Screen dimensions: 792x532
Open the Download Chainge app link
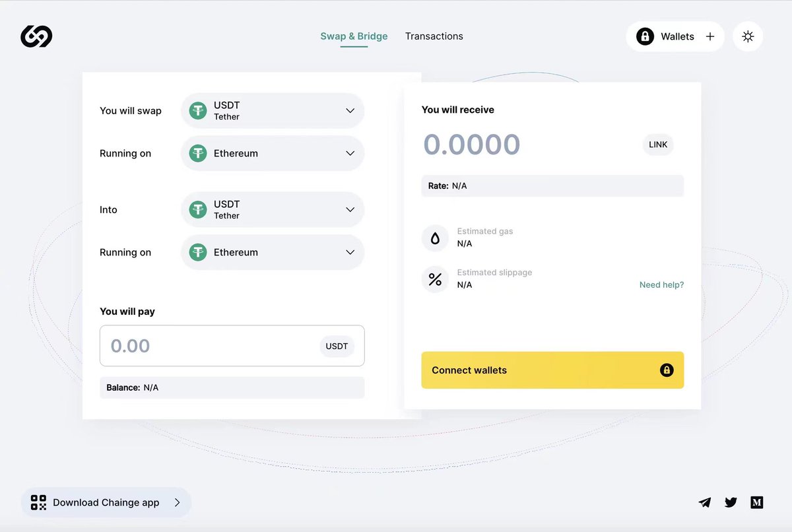click(106, 502)
